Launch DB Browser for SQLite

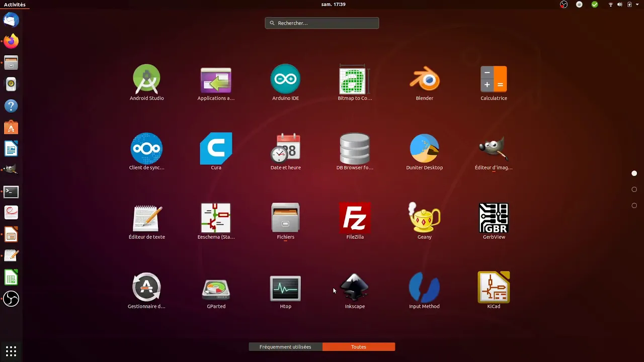(355, 152)
